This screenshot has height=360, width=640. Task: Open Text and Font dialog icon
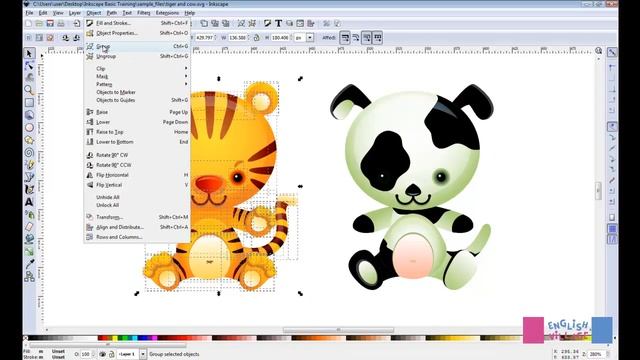pos(278,23)
